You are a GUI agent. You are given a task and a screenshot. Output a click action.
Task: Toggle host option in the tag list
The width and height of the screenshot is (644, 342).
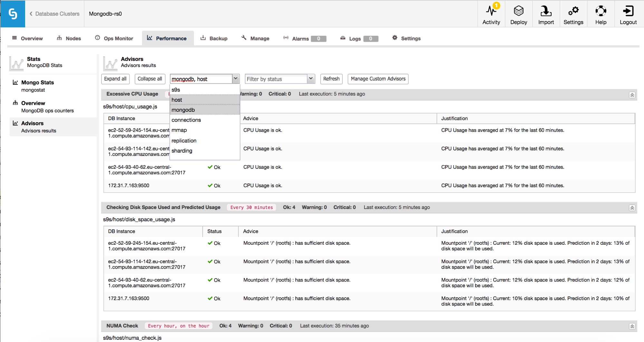tap(205, 100)
